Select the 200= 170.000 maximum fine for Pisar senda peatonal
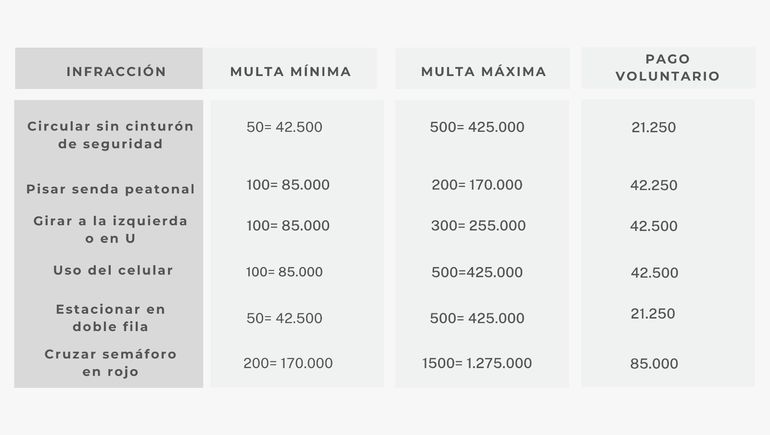 (x=476, y=185)
